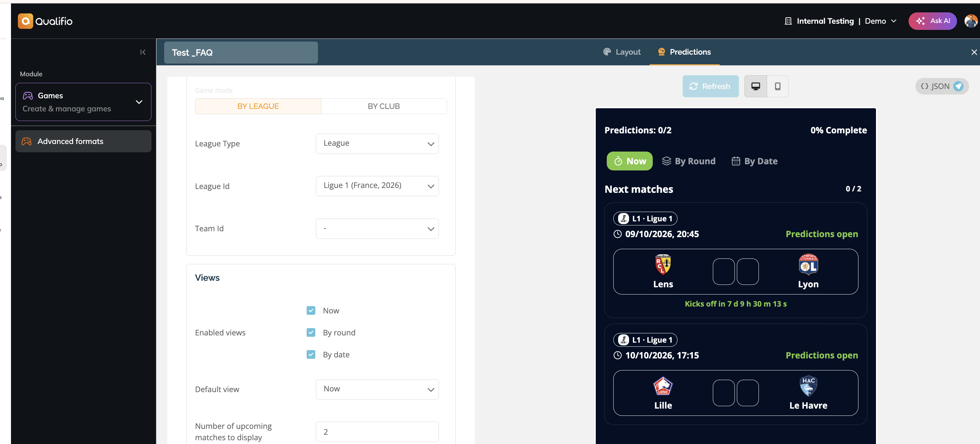Open the Internal Testing Demo workspace switcher
This screenshot has width=980, height=444.
click(x=841, y=21)
